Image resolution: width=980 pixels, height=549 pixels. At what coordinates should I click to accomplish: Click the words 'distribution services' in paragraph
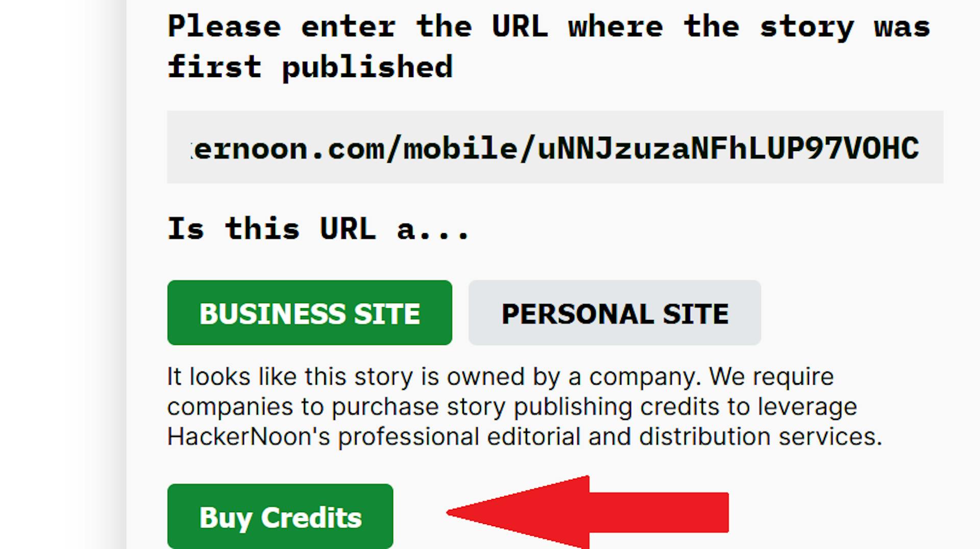tap(761, 437)
